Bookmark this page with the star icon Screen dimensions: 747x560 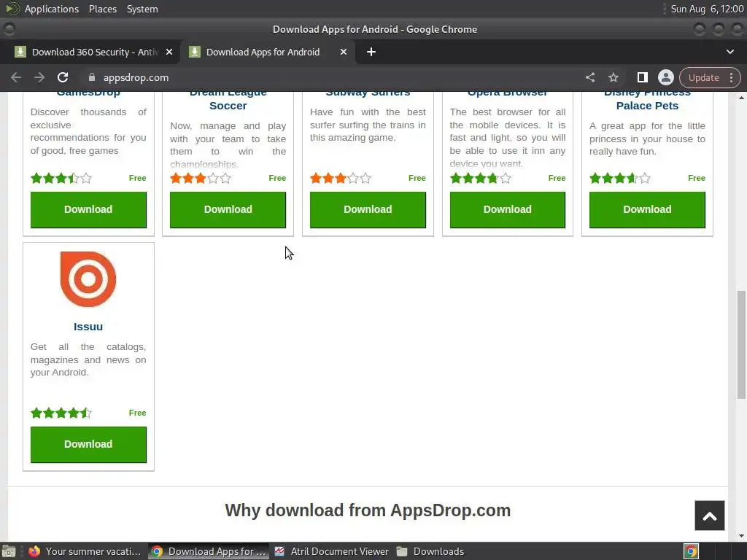[614, 77]
